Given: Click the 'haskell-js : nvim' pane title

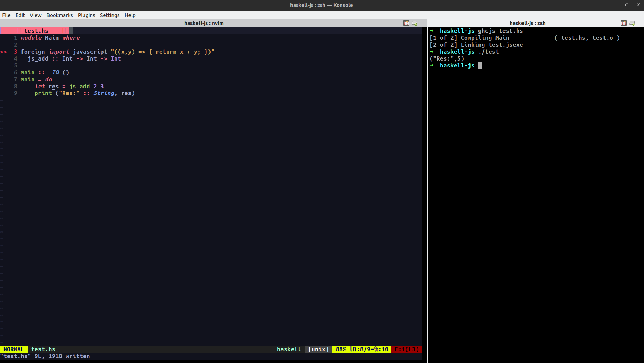Looking at the screenshot, I should coord(204,23).
